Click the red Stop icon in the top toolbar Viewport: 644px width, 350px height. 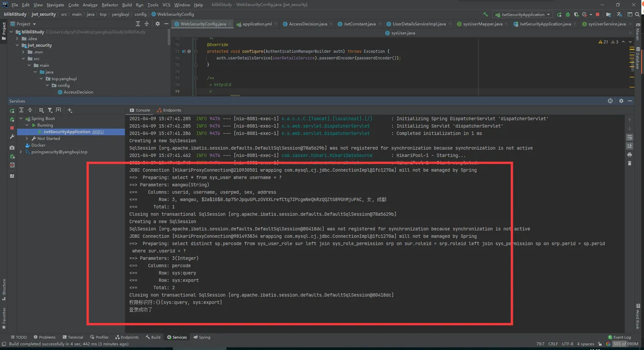click(x=598, y=15)
